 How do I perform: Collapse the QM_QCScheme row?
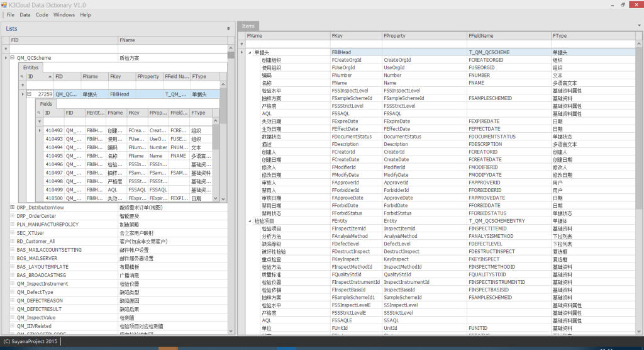tap(12, 58)
